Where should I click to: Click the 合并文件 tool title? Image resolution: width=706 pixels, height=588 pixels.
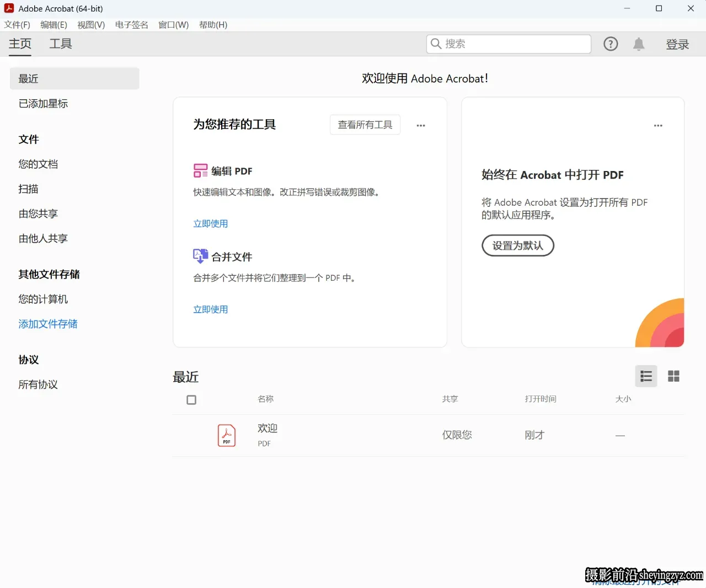232,257
